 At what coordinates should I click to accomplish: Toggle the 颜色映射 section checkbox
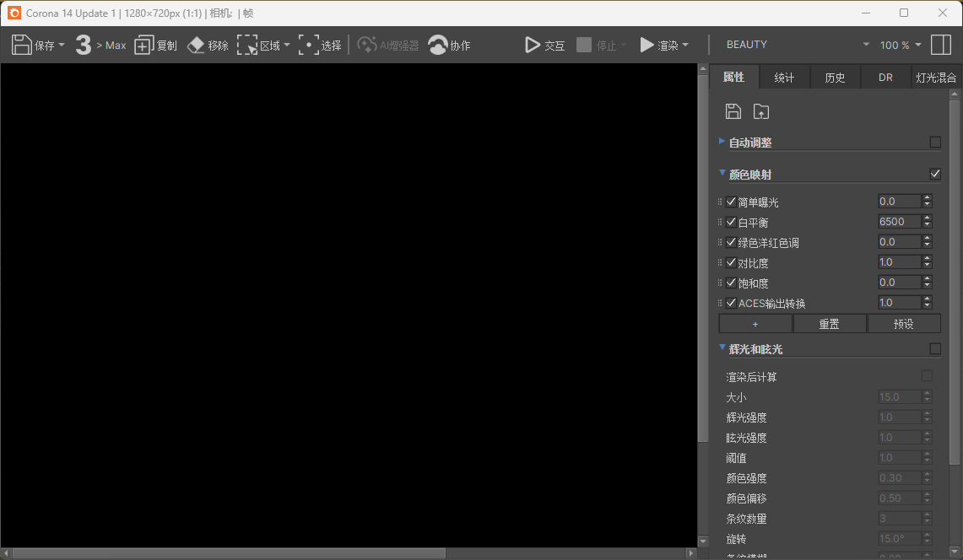click(934, 174)
